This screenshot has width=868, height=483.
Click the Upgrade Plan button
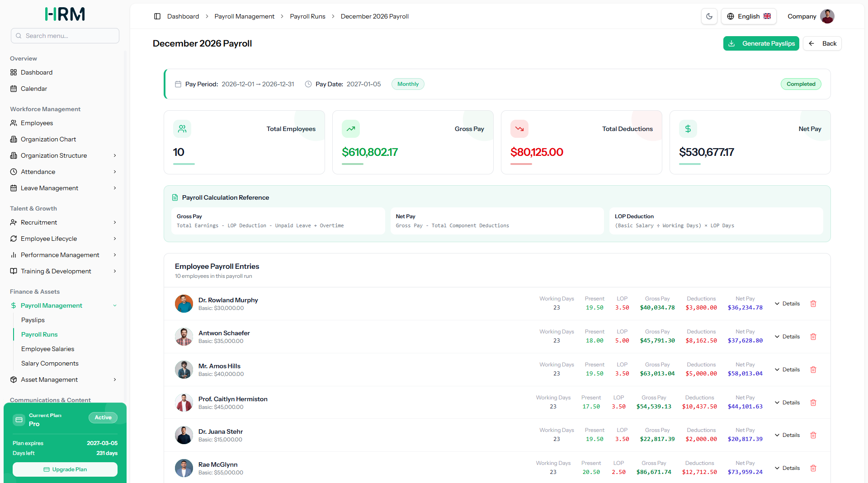[65, 469]
